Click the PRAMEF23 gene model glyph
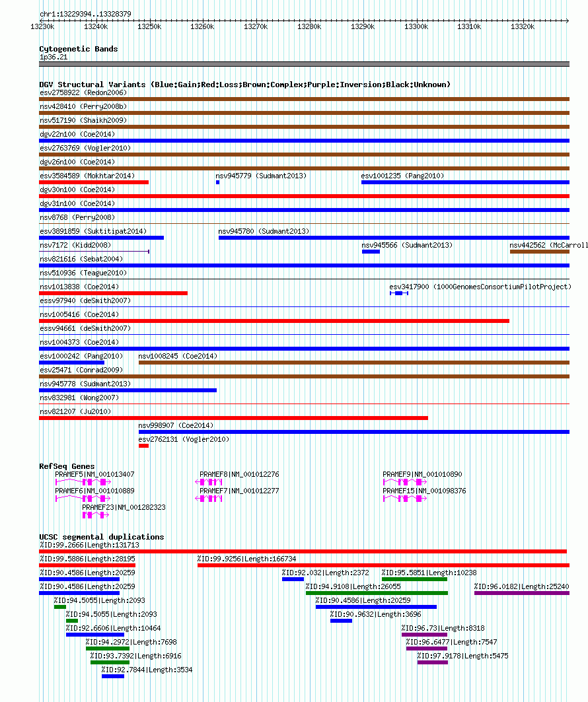This screenshot has width=588, height=702. pyautogui.click(x=96, y=515)
